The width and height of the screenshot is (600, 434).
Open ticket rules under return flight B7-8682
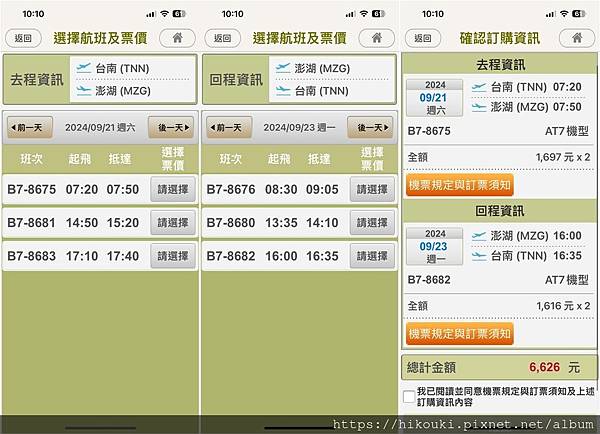coord(460,334)
